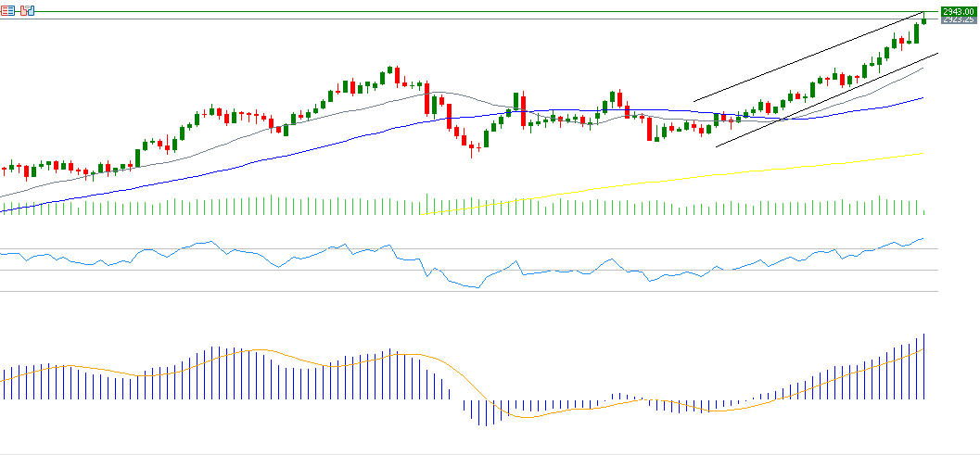Click the gray 2923.25 price label
Screen dimensions: 980x455
coord(959,19)
